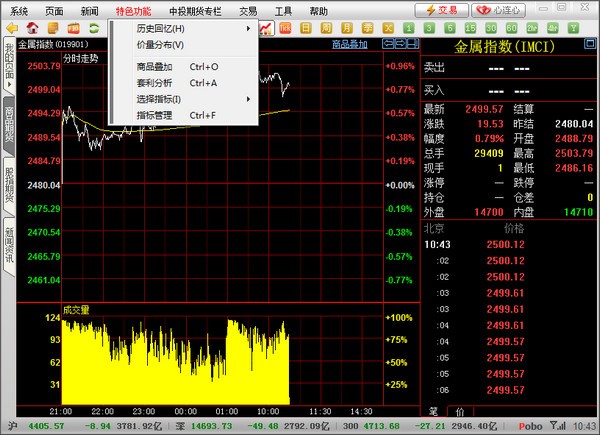Open the 股指期货 side tab
Screen dimensions: 600x435
coord(9,184)
